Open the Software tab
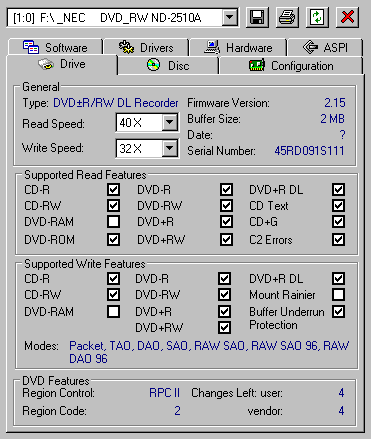 (55, 47)
